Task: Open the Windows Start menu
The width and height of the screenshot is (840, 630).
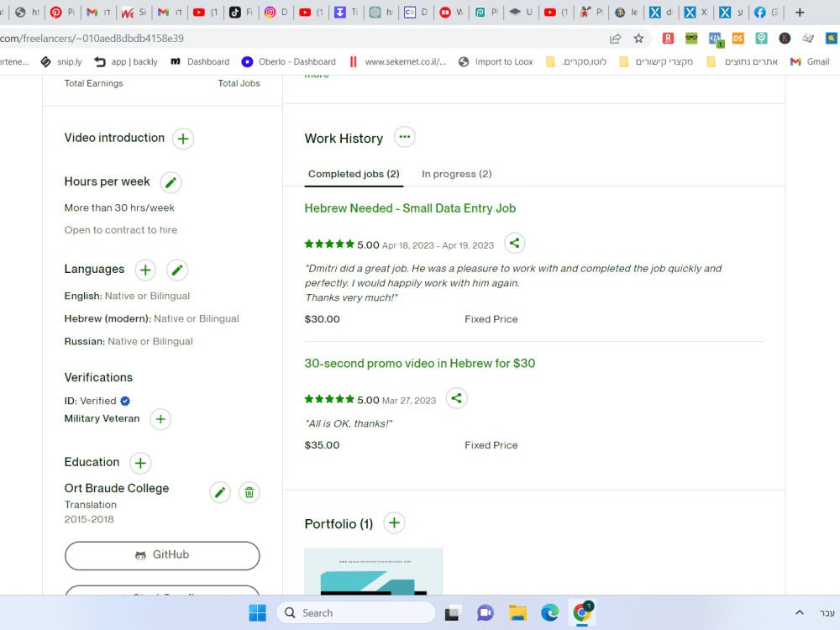Action: [257, 613]
